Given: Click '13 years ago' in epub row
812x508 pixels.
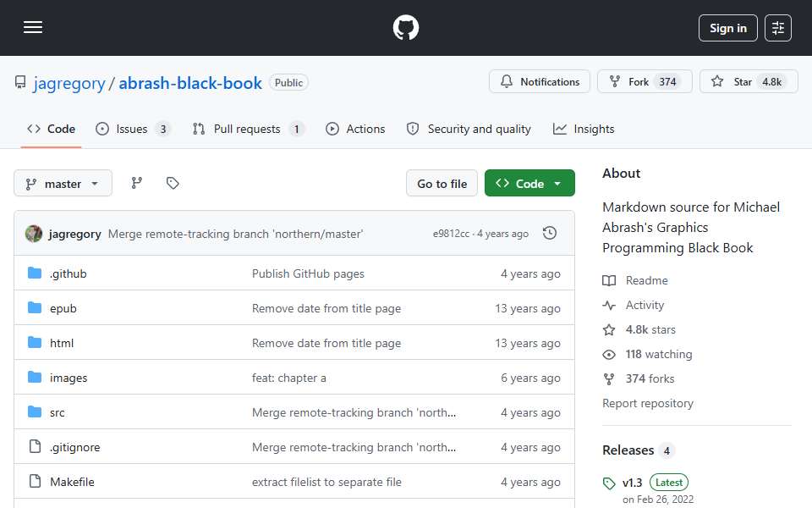Looking at the screenshot, I should [x=527, y=308].
